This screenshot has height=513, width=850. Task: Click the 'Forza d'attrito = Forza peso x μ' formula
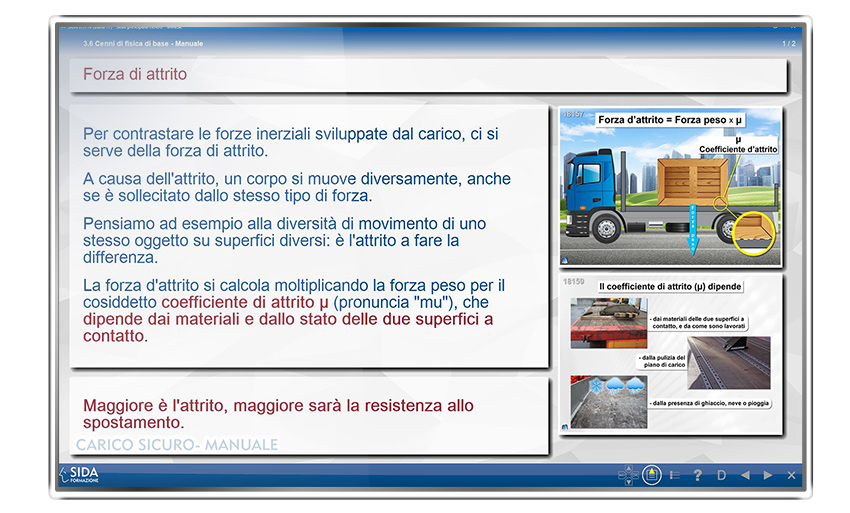671,120
